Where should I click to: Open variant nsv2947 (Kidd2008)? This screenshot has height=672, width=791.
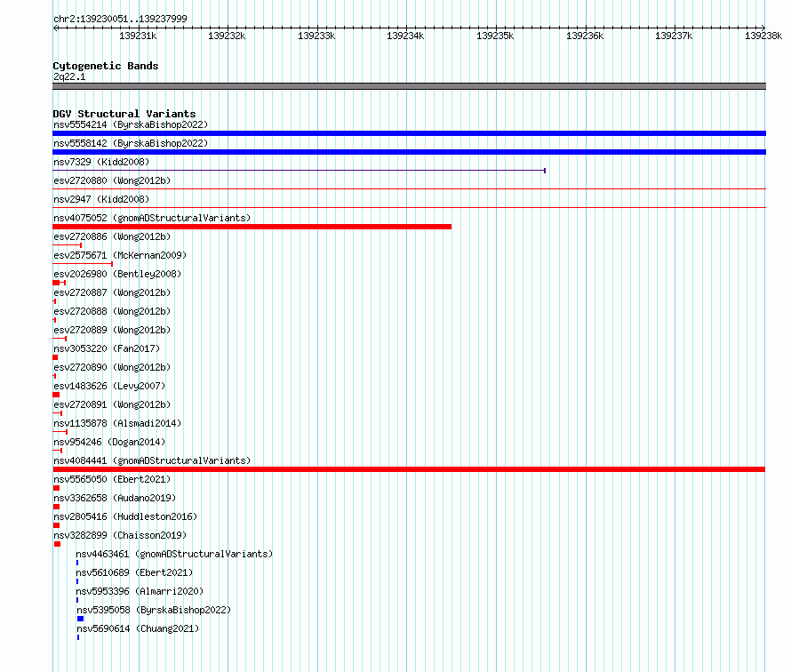[101, 199]
